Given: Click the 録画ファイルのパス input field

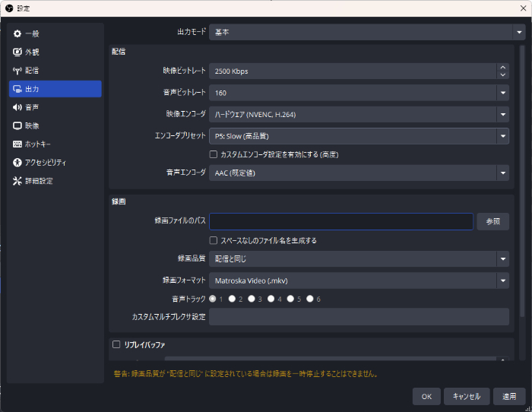Looking at the screenshot, I should point(340,221).
